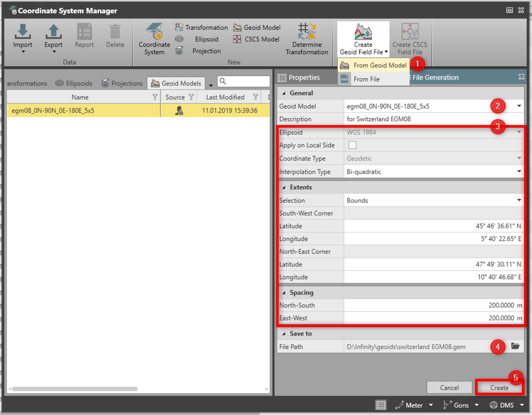Open the Interpolation Type dropdown
Viewport: 532px width, 415px height.
tap(519, 171)
